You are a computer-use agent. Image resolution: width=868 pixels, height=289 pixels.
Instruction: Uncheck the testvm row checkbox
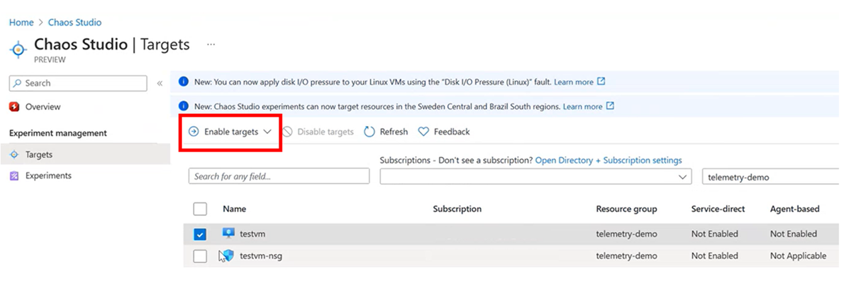(200, 235)
